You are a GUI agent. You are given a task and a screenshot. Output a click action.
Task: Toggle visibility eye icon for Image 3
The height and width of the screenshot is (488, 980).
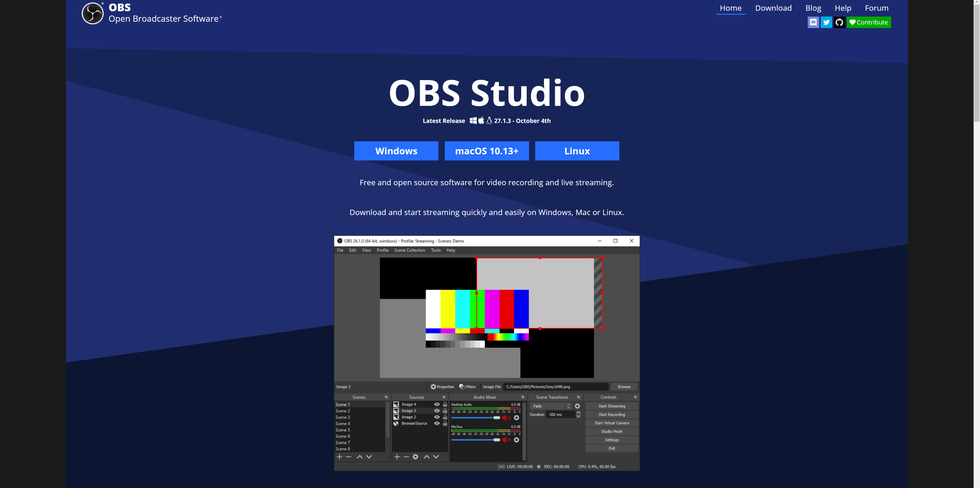click(x=437, y=410)
